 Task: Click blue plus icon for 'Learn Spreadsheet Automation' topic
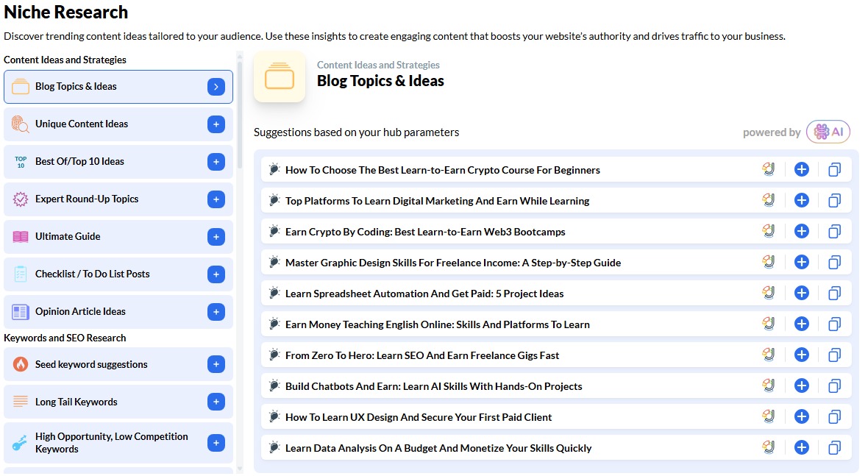pyautogui.click(x=802, y=294)
